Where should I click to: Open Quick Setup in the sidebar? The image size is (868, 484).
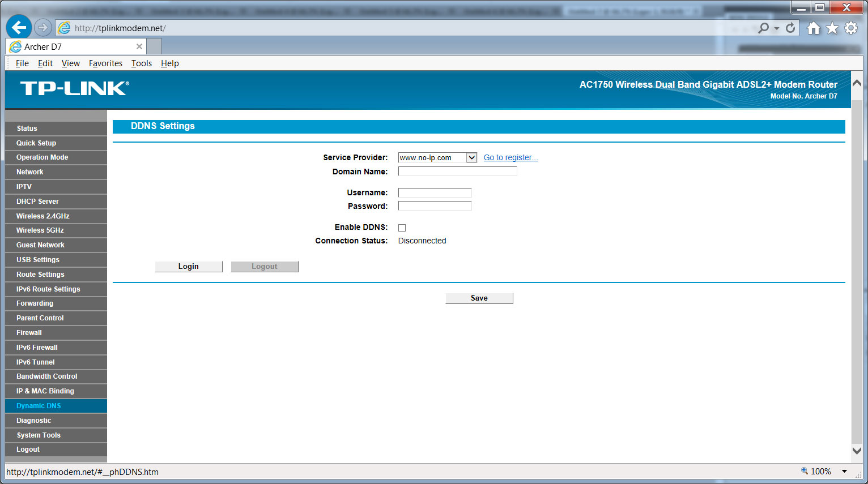(x=56, y=143)
